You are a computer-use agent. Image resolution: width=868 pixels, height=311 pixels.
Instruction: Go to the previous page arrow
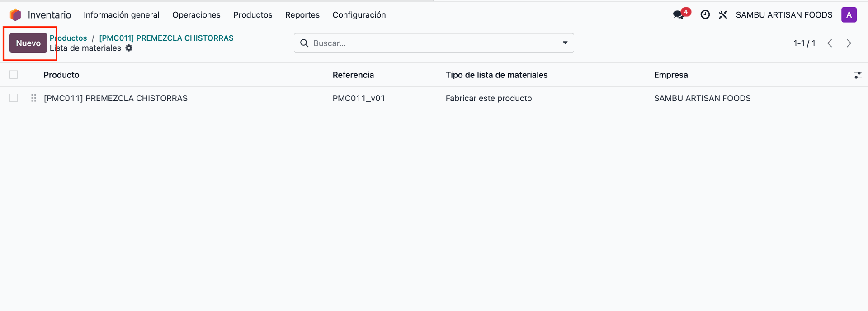[830, 43]
